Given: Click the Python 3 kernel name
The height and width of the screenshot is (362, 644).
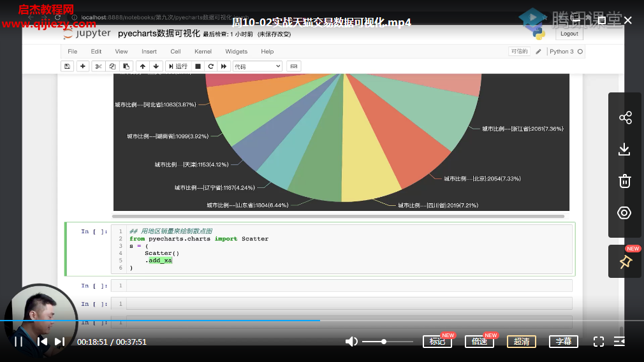Looking at the screenshot, I should [562, 51].
